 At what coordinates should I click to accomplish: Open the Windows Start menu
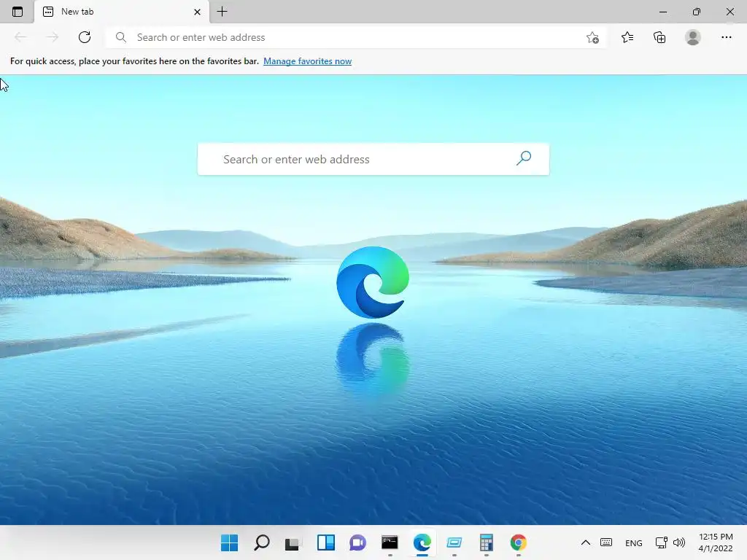pyautogui.click(x=229, y=542)
